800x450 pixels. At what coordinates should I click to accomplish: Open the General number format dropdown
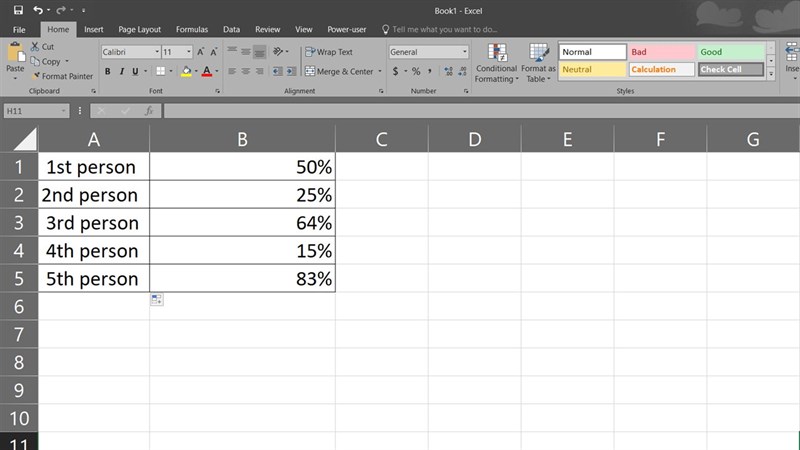tap(464, 52)
